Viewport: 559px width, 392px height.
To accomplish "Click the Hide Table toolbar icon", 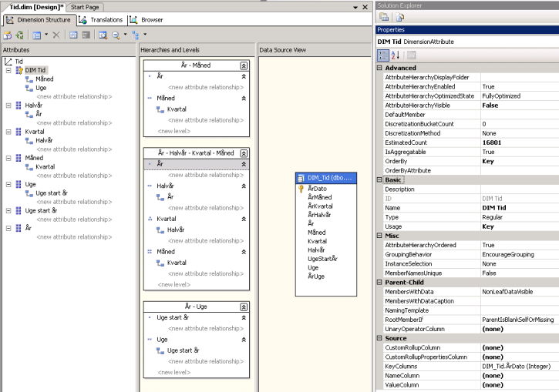I will tap(86, 35).
